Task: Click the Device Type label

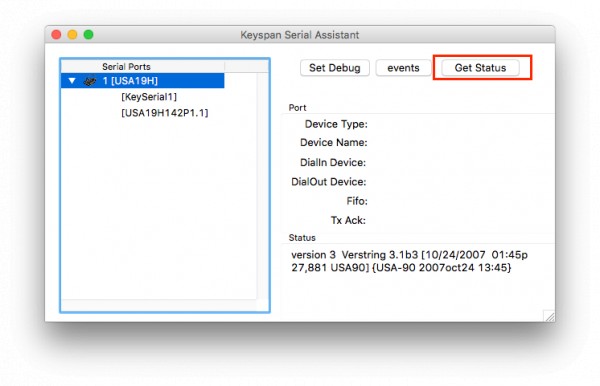Action: tap(336, 124)
